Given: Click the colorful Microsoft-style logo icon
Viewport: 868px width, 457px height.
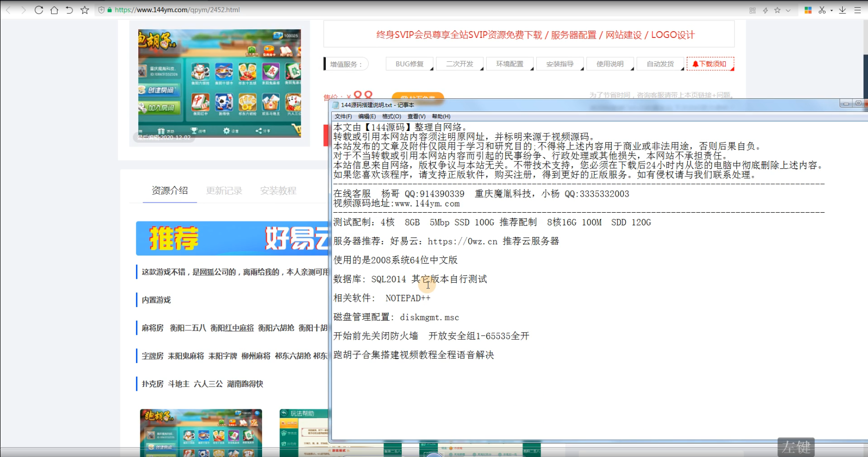Looking at the screenshot, I should pyautogui.click(x=808, y=9).
